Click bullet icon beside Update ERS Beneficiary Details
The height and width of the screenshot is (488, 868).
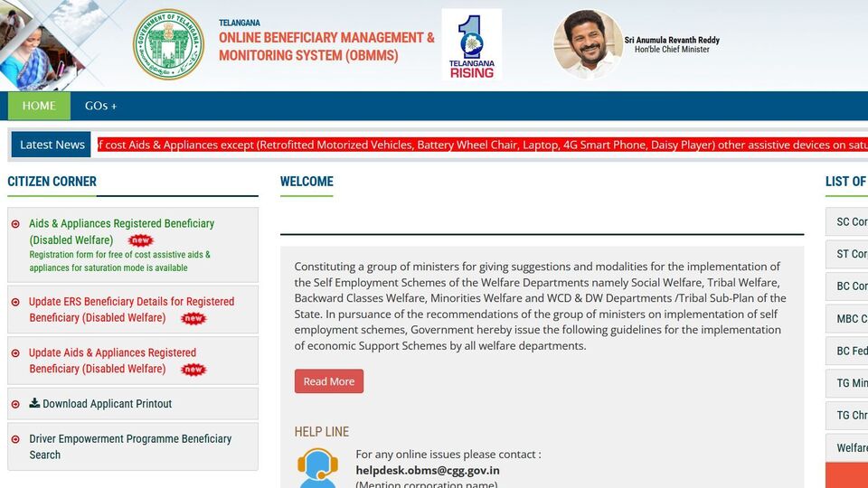click(x=15, y=302)
